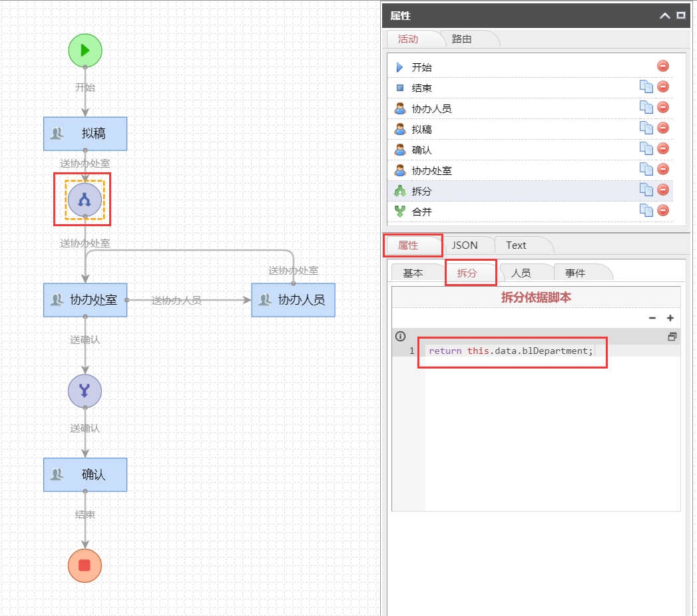Open the 属性 tab below the list
This screenshot has width=697, height=616.
click(408, 245)
